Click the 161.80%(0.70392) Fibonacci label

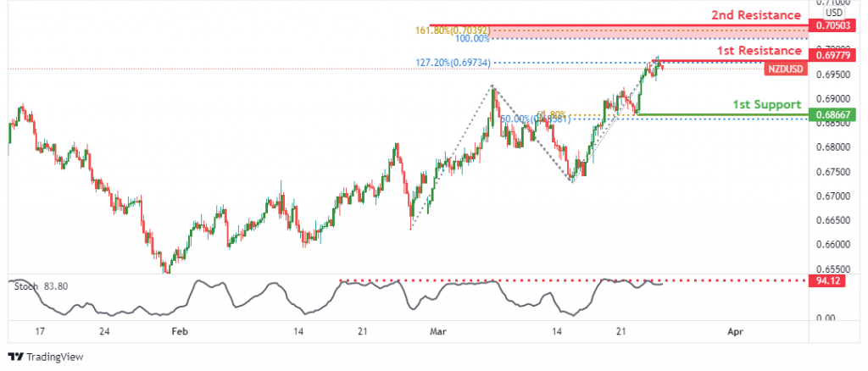pos(452,30)
